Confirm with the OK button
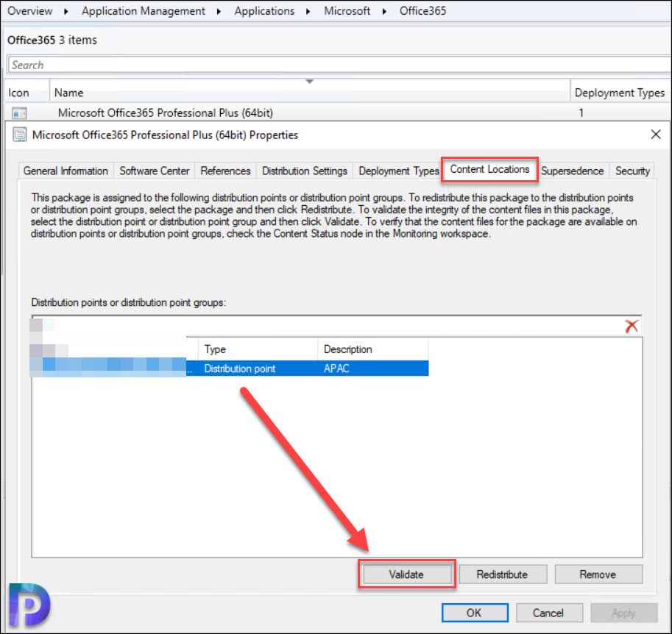Viewport: 672px width, 634px height. [475, 613]
